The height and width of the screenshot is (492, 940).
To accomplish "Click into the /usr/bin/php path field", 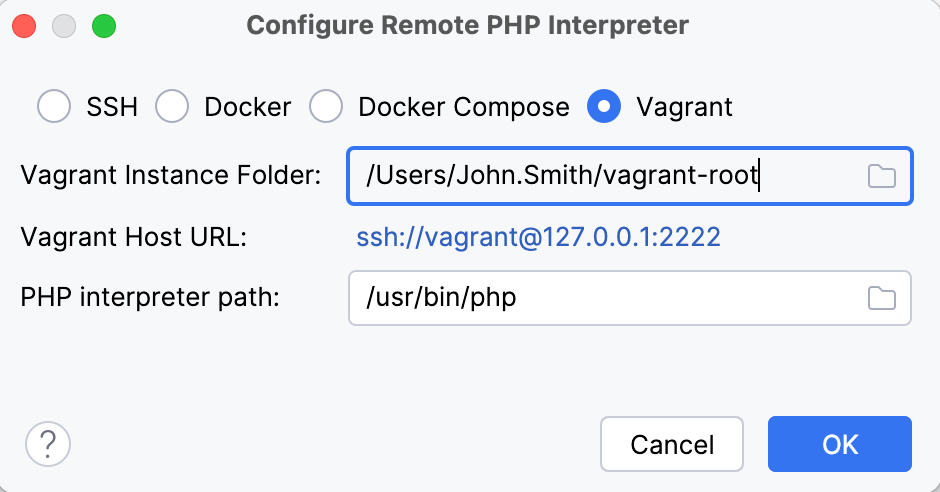I will (x=600, y=298).
